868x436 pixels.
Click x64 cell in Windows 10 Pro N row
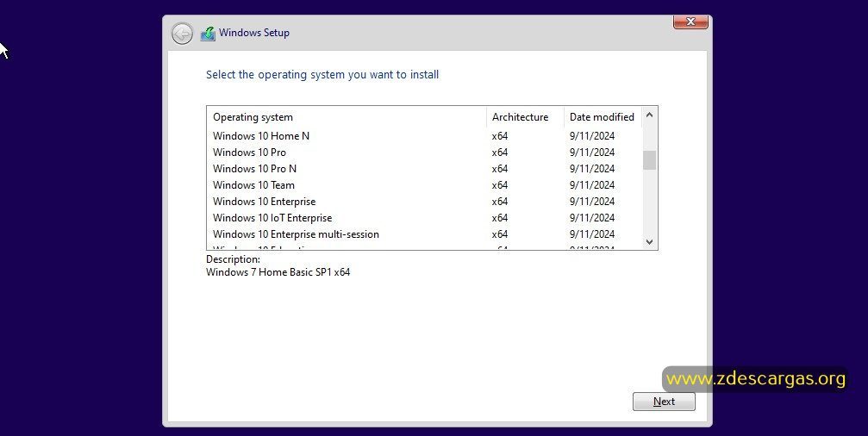coord(499,169)
